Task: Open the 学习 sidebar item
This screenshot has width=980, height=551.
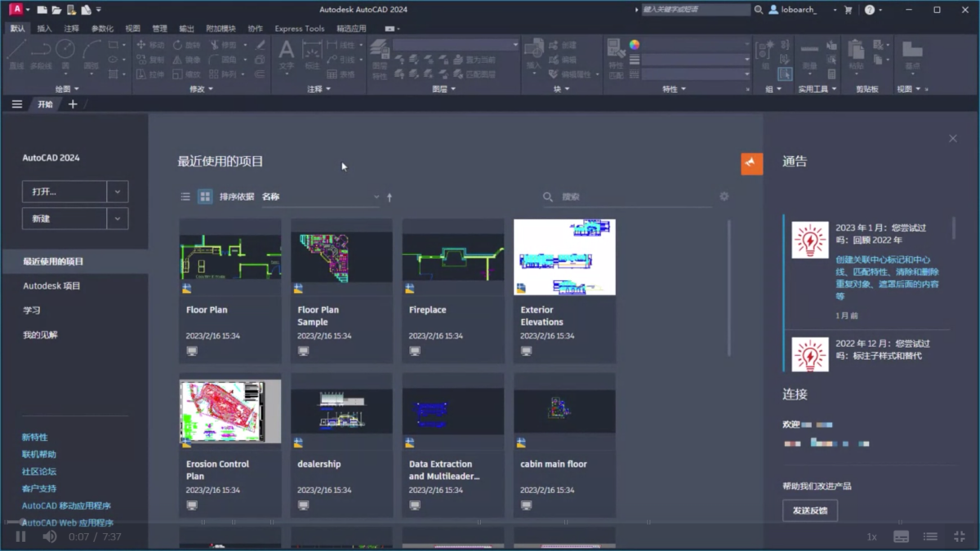Action: click(32, 310)
